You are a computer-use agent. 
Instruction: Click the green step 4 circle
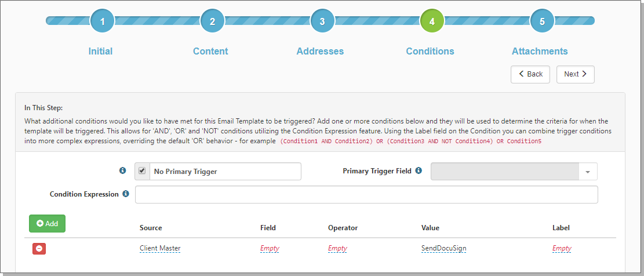pyautogui.click(x=432, y=20)
